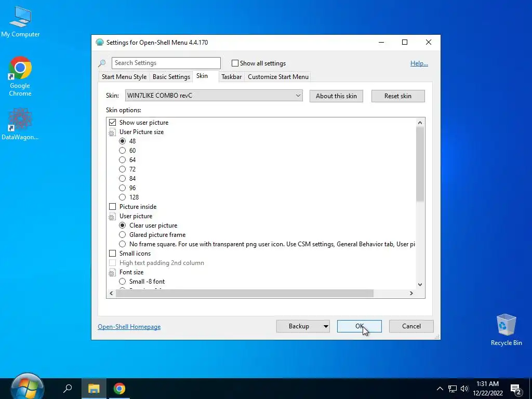This screenshot has width=532, height=399.
Task: Click the skin options scroll up arrow
Action: coord(420,123)
